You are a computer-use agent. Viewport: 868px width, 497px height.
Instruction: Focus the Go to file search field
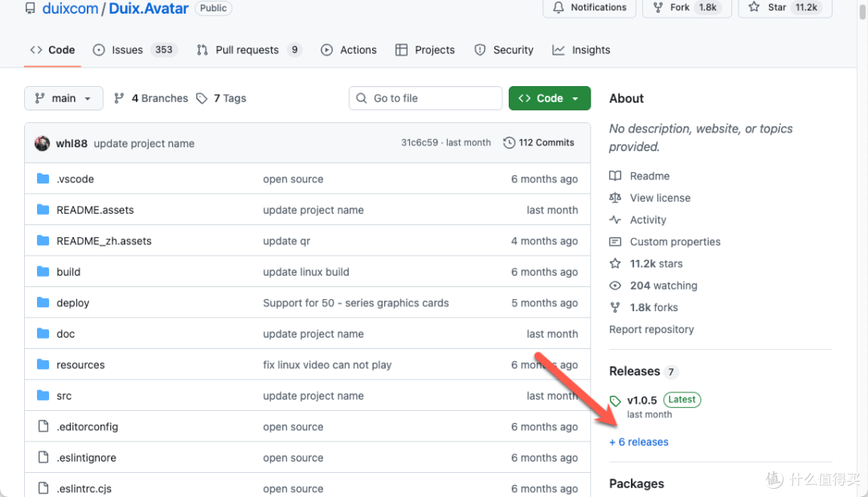(426, 98)
